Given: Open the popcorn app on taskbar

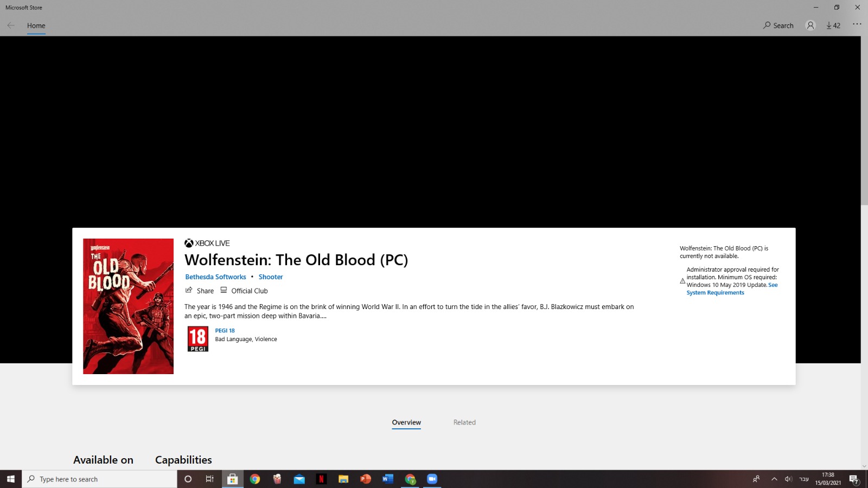Looking at the screenshot, I should point(277,479).
